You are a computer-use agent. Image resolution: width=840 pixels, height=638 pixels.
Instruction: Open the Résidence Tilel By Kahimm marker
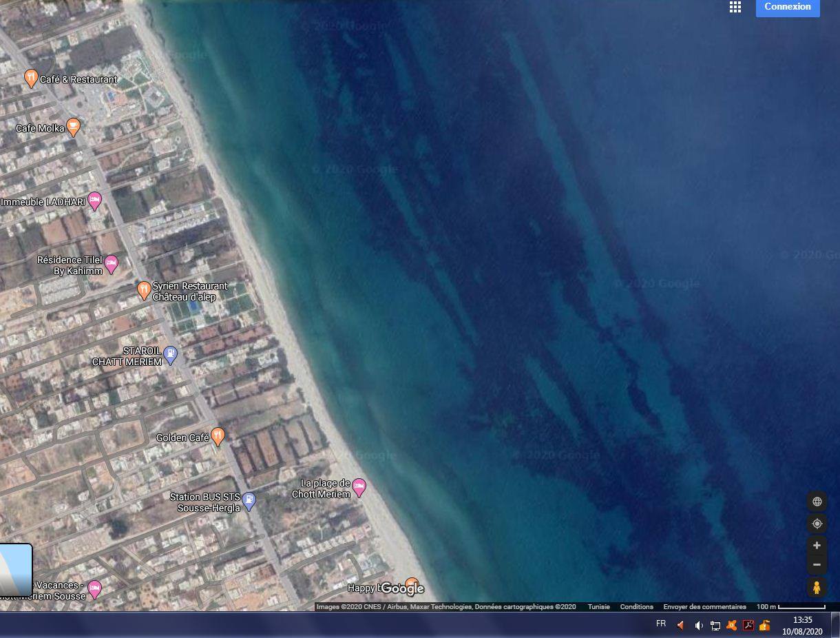pyautogui.click(x=111, y=264)
